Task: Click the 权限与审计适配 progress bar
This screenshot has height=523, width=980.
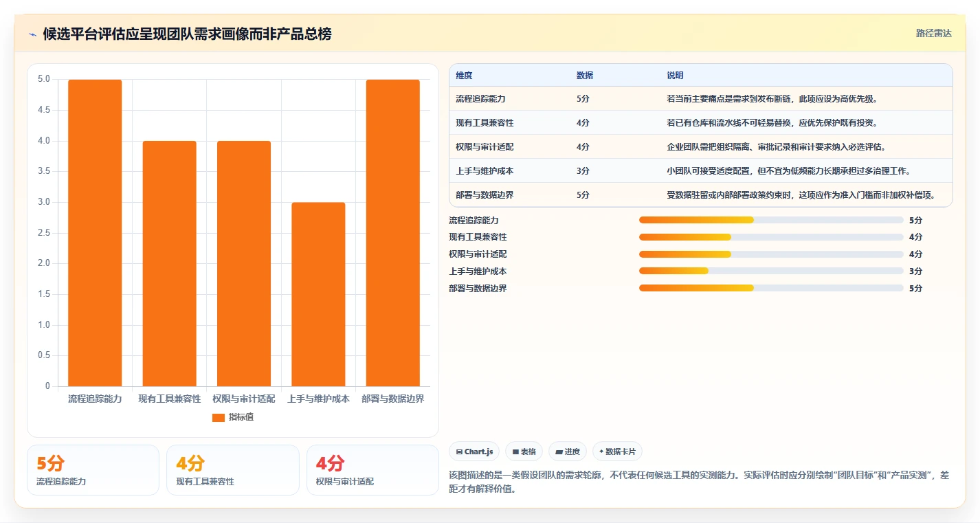Action: (x=771, y=254)
